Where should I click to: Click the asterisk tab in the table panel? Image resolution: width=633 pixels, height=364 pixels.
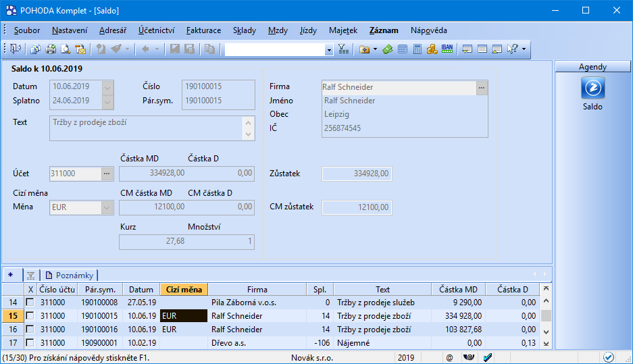tap(11, 276)
